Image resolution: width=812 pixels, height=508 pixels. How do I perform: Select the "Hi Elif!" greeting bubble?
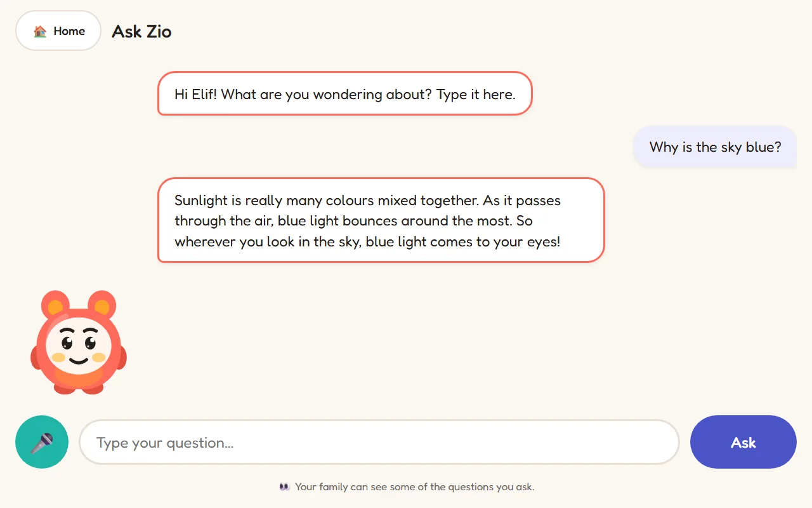(x=344, y=93)
